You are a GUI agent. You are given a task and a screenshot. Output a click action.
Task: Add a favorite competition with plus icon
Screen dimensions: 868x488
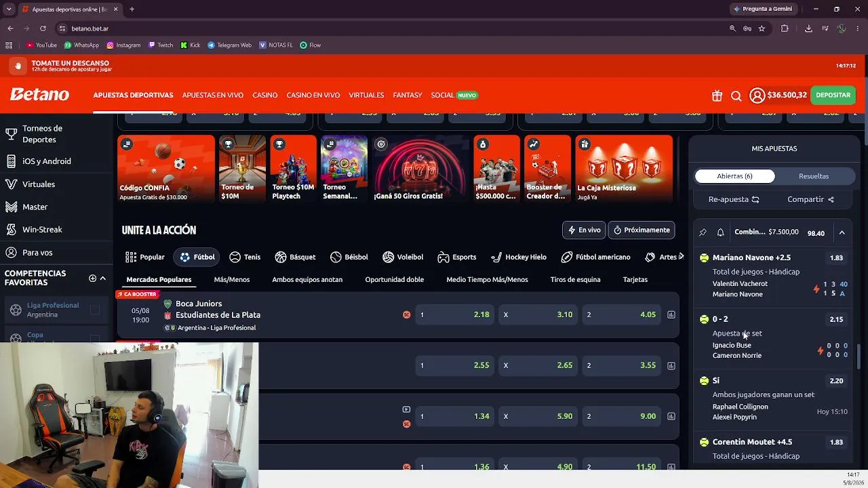tap(92, 278)
